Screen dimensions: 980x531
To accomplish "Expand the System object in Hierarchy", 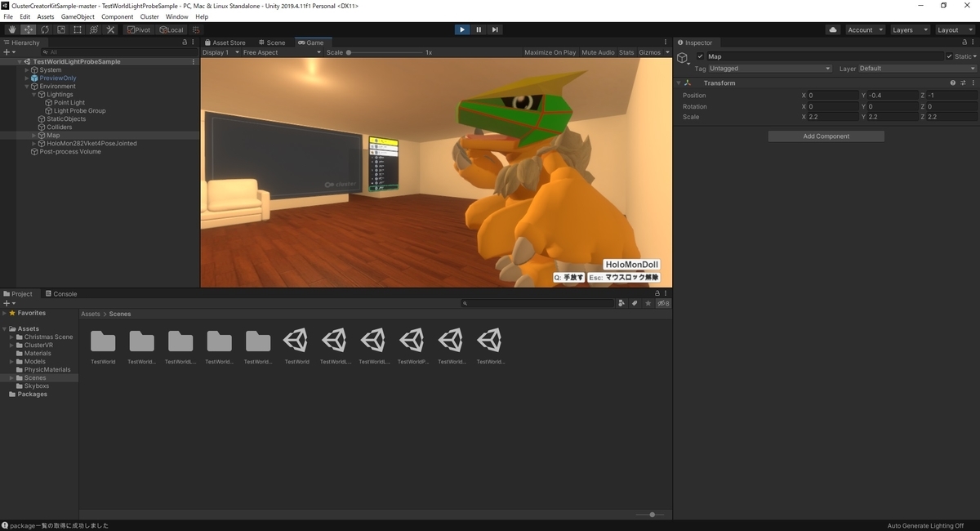I will point(27,69).
